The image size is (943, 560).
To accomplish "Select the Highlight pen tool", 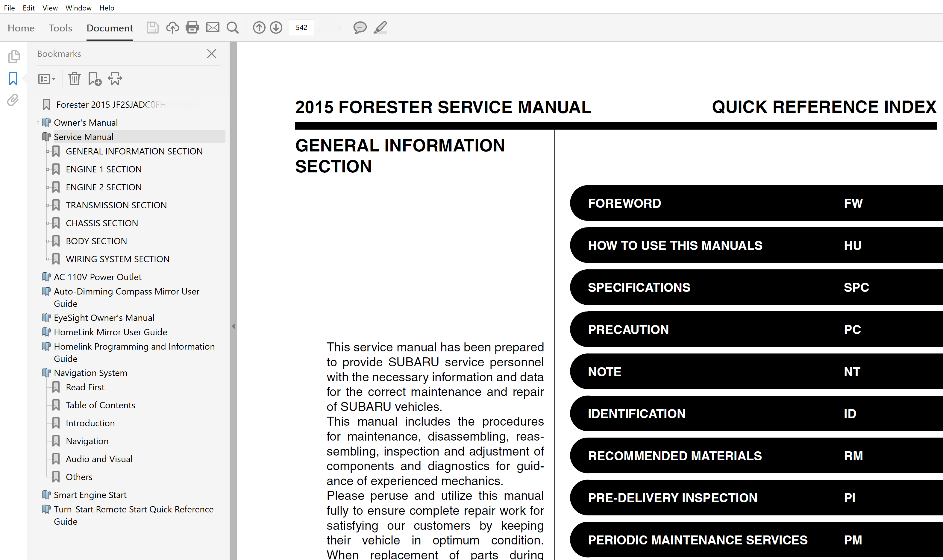I will [380, 28].
